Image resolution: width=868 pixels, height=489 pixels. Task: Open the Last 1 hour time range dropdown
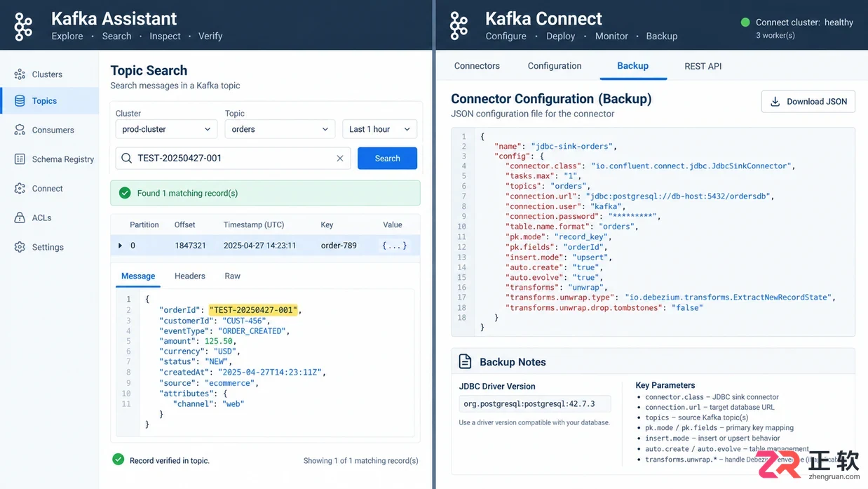coord(379,129)
